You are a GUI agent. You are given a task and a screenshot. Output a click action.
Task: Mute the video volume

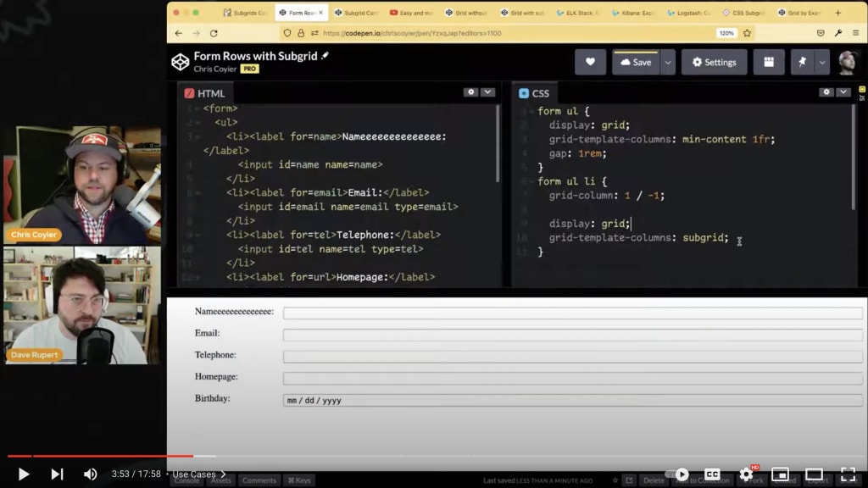(90, 474)
